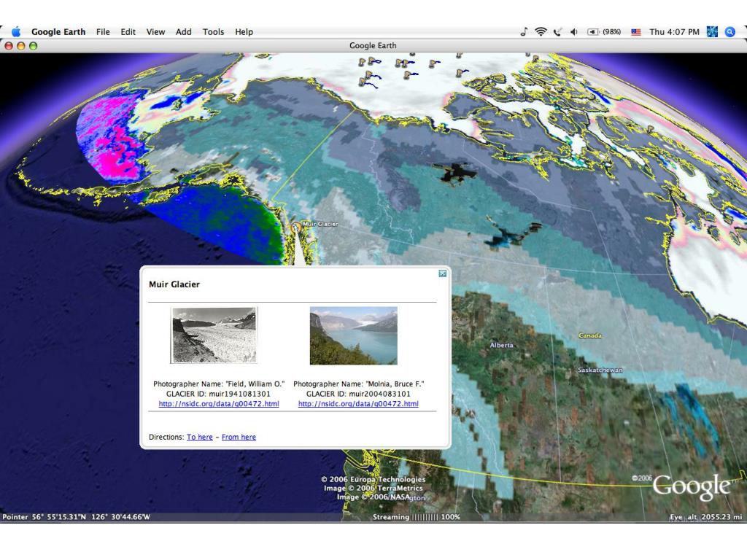Open Spotlight search
This screenshot has height=560, width=747.
click(729, 32)
